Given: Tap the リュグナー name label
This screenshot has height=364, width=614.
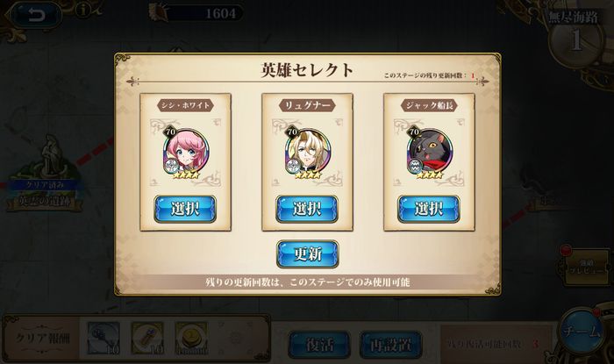Looking at the screenshot, I should tap(307, 105).
